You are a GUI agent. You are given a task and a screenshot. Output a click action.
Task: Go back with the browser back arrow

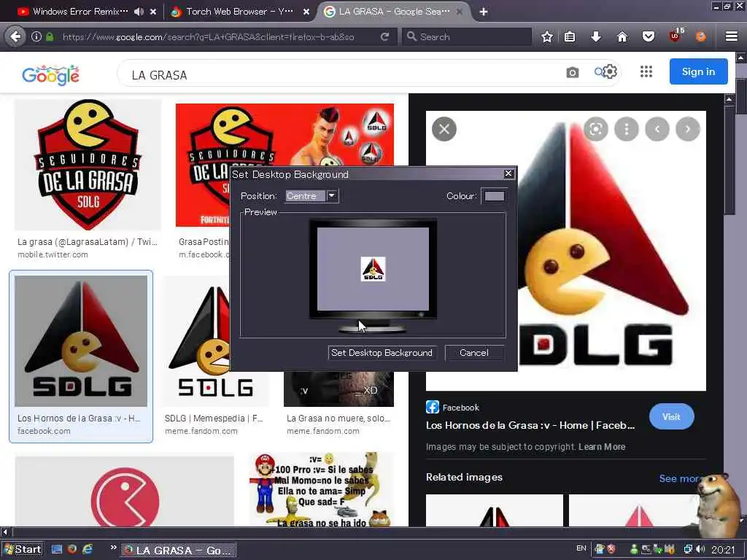(x=15, y=36)
